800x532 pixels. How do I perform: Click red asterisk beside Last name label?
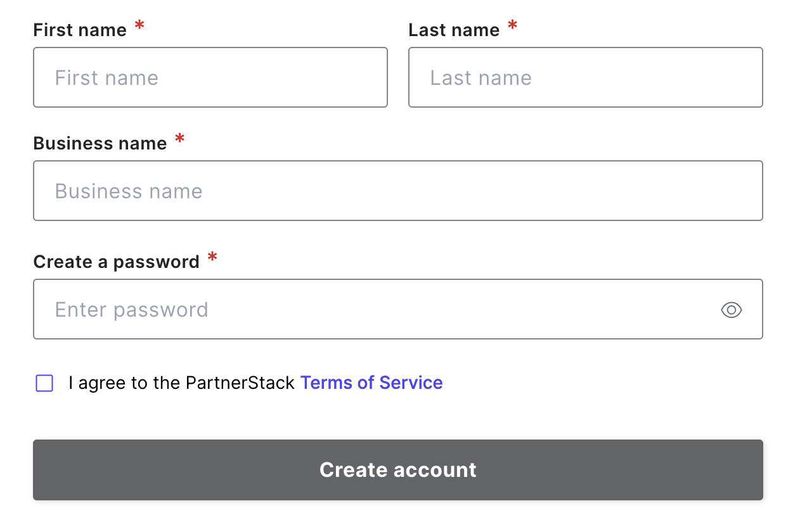click(x=513, y=27)
